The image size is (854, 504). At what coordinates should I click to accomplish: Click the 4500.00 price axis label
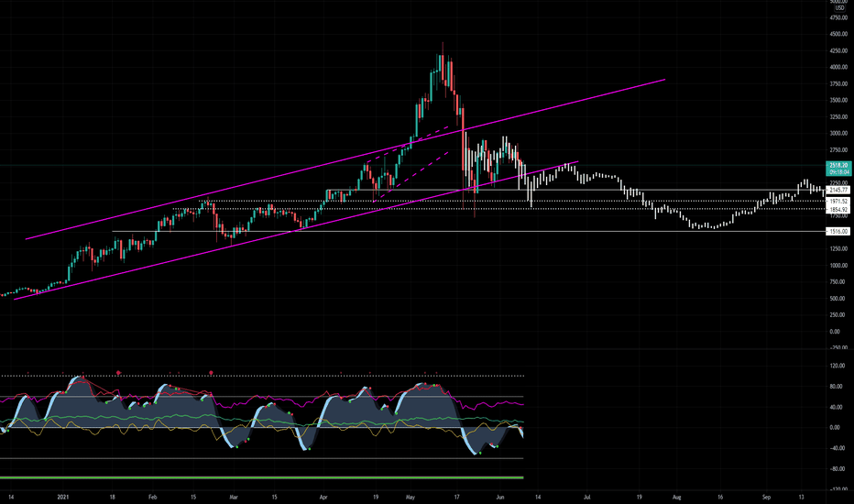click(x=838, y=34)
